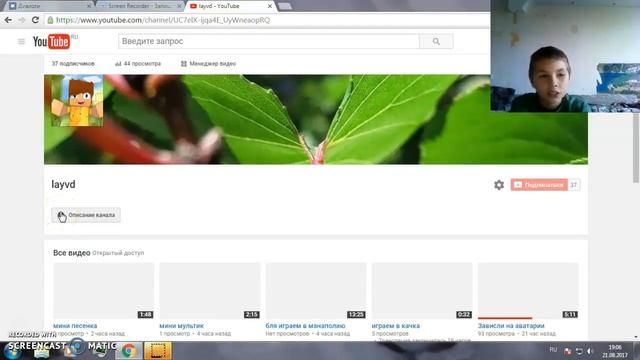View the green padlock site info
The height and width of the screenshot is (360, 640).
[50, 20]
